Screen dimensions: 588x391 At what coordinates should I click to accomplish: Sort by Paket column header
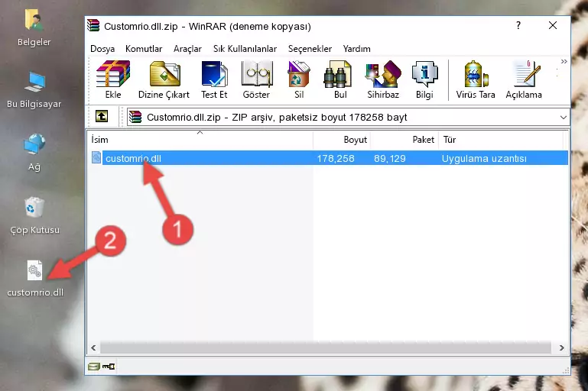point(404,140)
